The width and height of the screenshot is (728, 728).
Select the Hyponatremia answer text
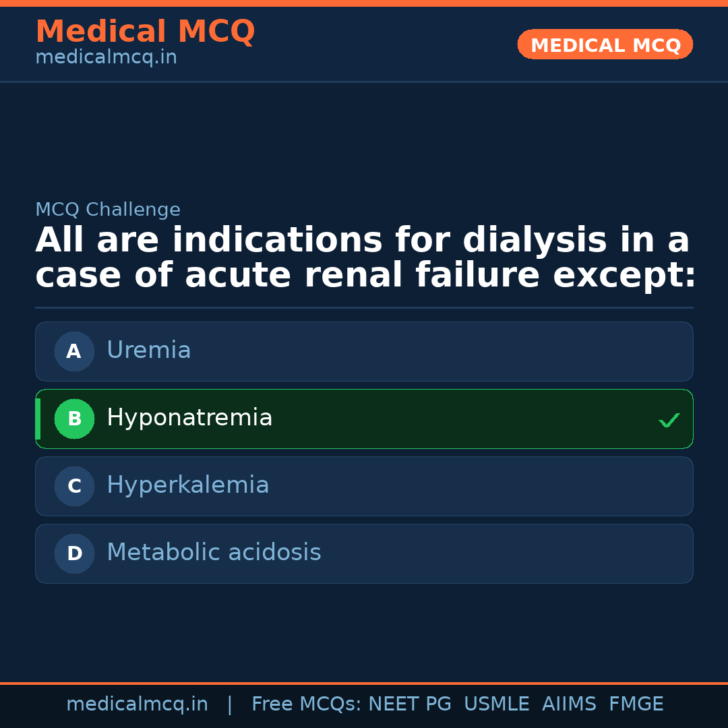[x=189, y=418]
